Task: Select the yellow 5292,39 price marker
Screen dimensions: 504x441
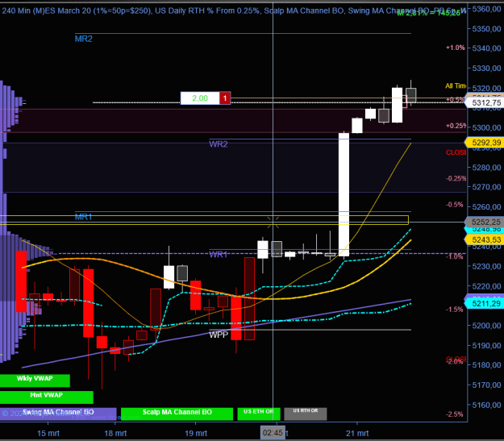Action: 485,143
